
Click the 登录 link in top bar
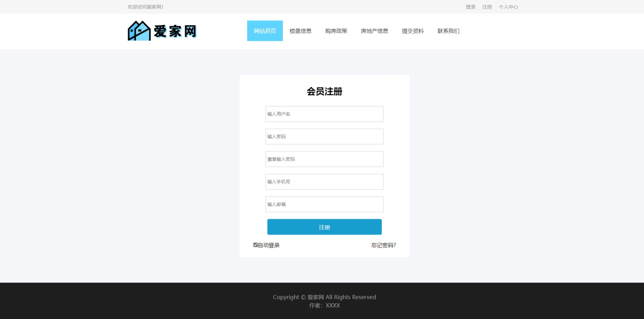click(x=471, y=7)
